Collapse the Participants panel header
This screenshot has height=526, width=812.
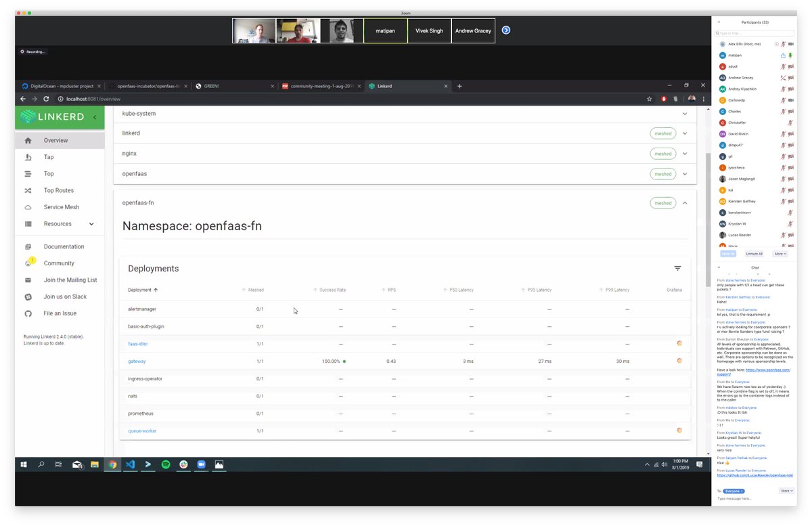tap(719, 22)
